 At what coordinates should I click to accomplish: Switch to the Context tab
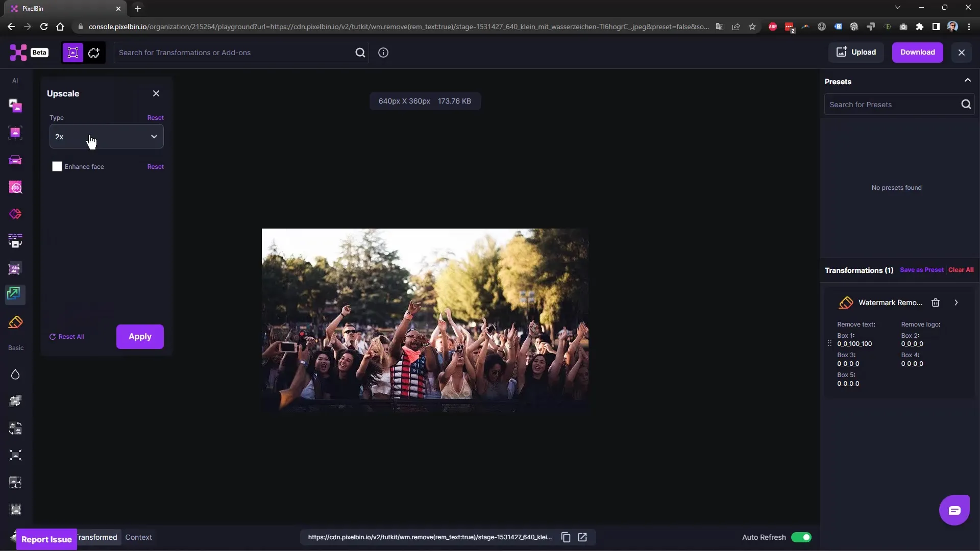[138, 537]
